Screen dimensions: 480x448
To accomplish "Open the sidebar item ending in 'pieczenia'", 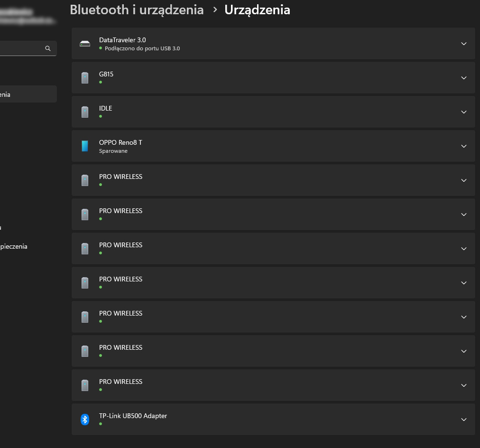I will pyautogui.click(x=14, y=246).
